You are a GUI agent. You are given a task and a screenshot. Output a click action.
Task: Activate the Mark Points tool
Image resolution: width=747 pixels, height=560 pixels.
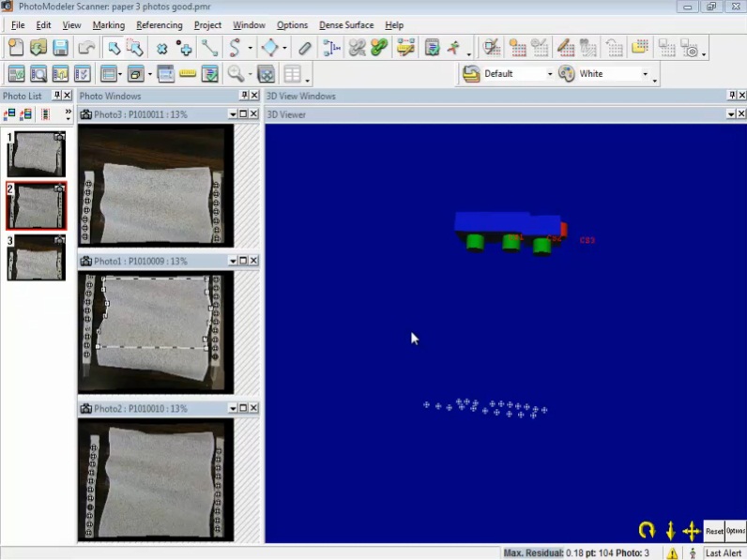pos(185,48)
